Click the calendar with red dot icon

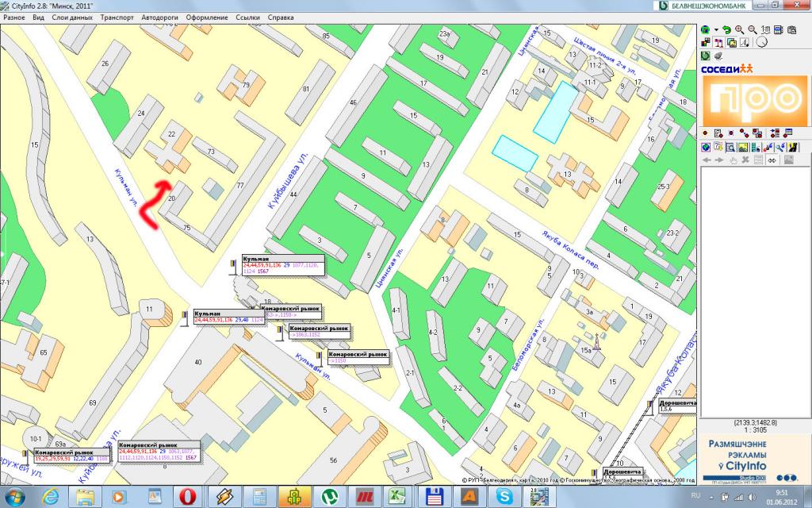click(x=788, y=133)
